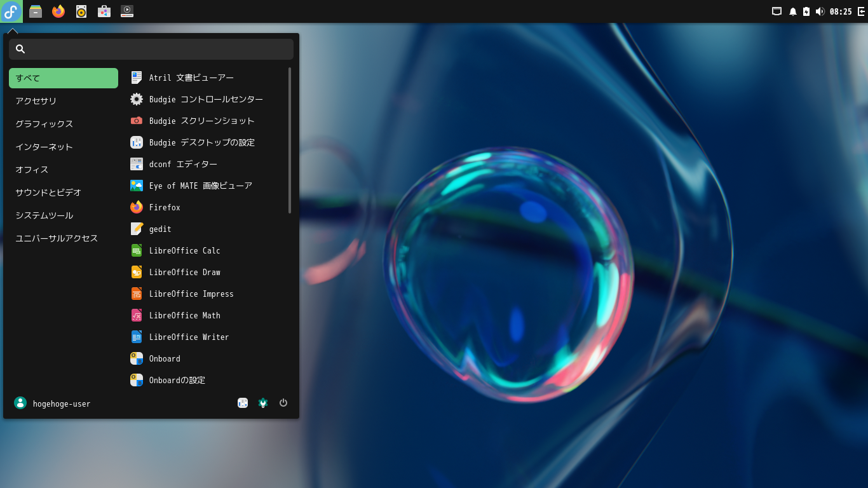Launch dconf エディター
This screenshot has width=868, height=488.
(207, 164)
